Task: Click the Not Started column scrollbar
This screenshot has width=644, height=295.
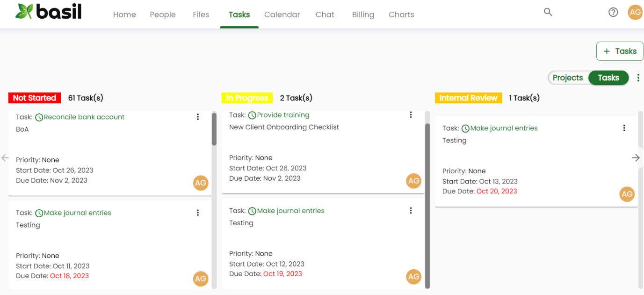Action: pyautogui.click(x=214, y=130)
